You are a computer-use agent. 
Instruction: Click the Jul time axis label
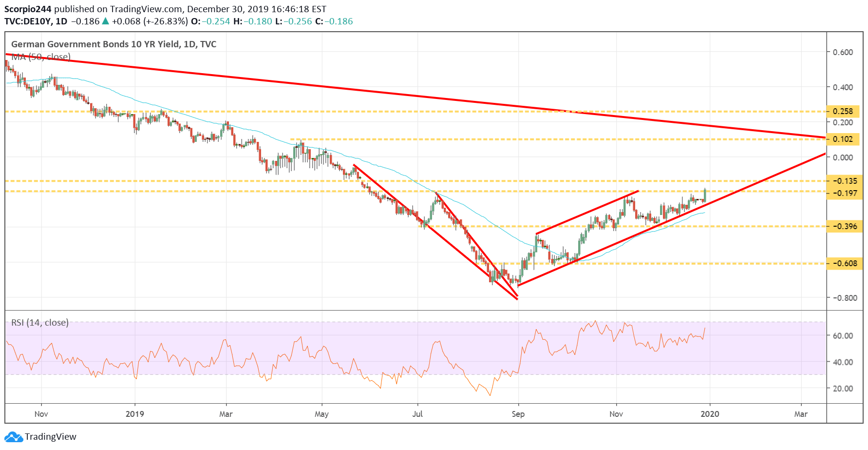417,414
